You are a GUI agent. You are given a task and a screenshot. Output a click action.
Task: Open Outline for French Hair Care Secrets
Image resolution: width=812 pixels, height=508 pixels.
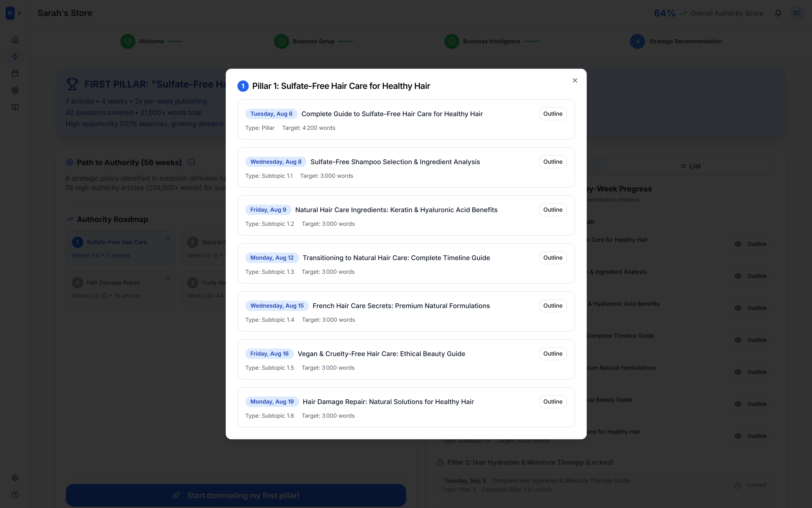553,306
